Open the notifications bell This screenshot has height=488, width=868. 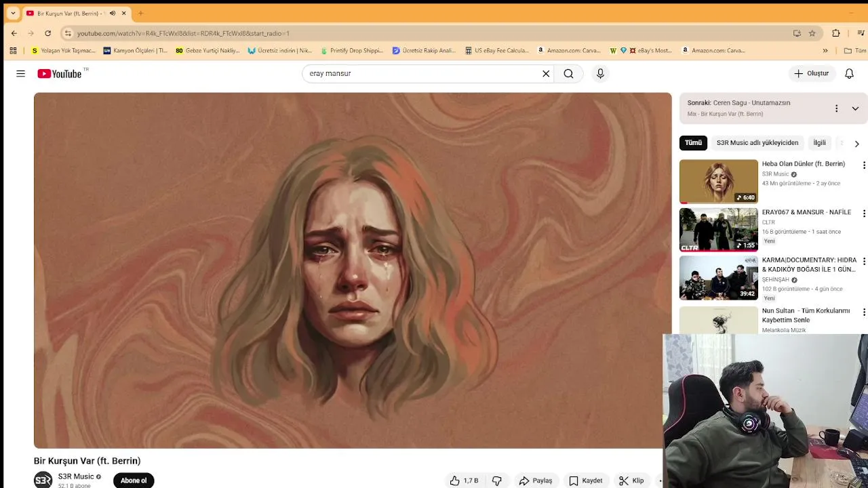849,73
